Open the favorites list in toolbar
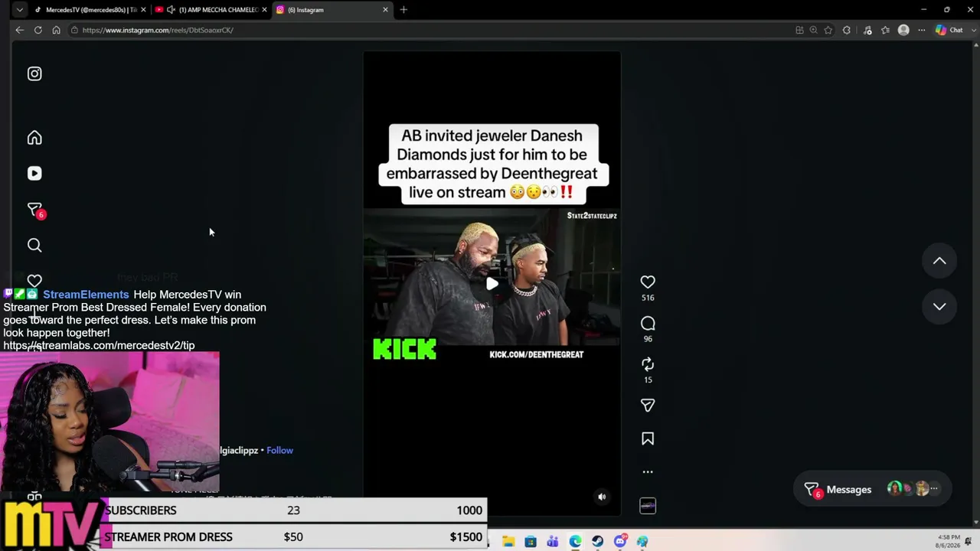The image size is (980, 551). pyautogui.click(x=885, y=30)
